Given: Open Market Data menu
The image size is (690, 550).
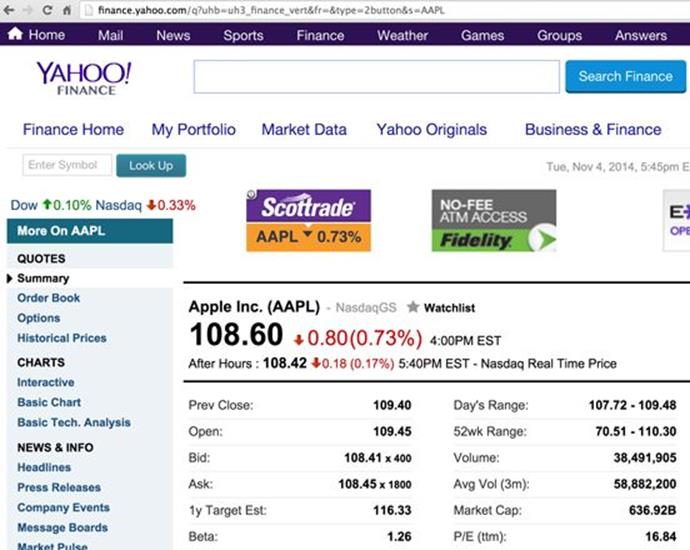Looking at the screenshot, I should 304,129.
